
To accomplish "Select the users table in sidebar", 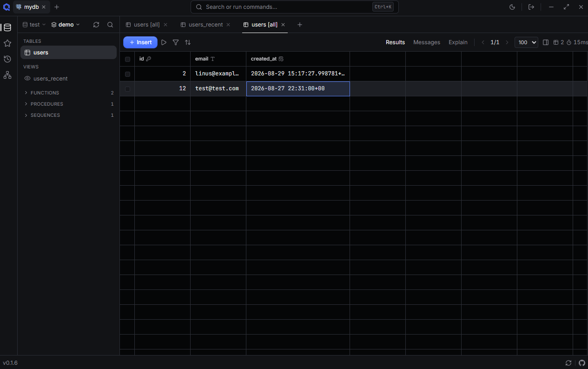I will [68, 53].
